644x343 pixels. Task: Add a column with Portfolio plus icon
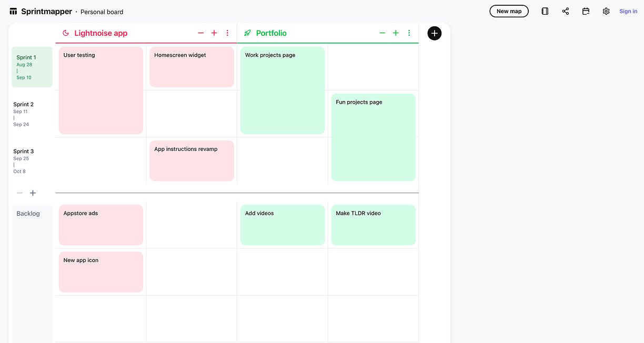pyautogui.click(x=396, y=33)
